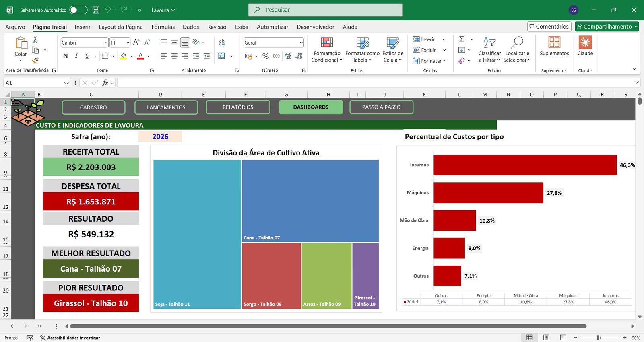This screenshot has height=342, width=644.
Task: Click the Merge and Center icon
Action: tap(222, 56)
